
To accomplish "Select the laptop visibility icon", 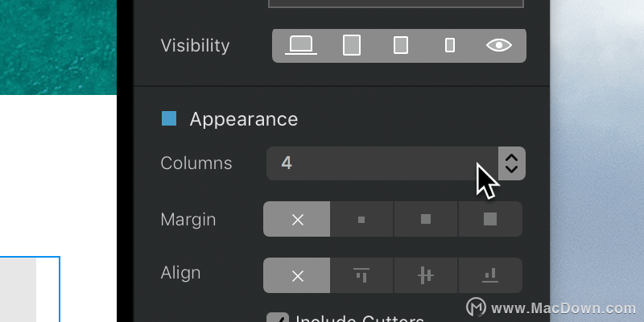I will point(300,45).
